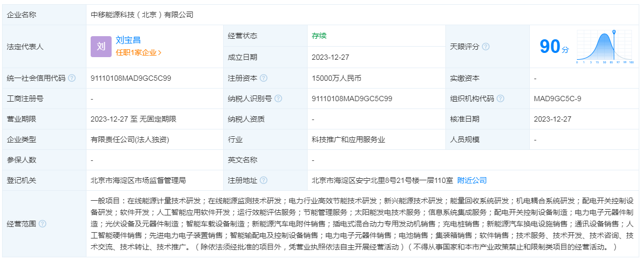Image resolution: width=644 pixels, height=261 pixels.
Task: Click company name 中移能源科技（北京）有限公司
Action: [x=142, y=15]
